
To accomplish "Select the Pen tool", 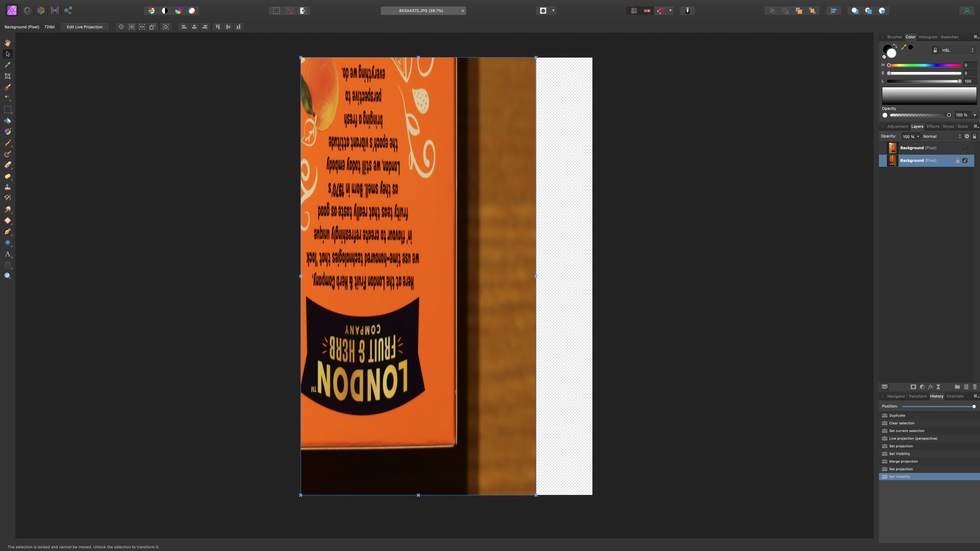I will pyautogui.click(x=8, y=231).
